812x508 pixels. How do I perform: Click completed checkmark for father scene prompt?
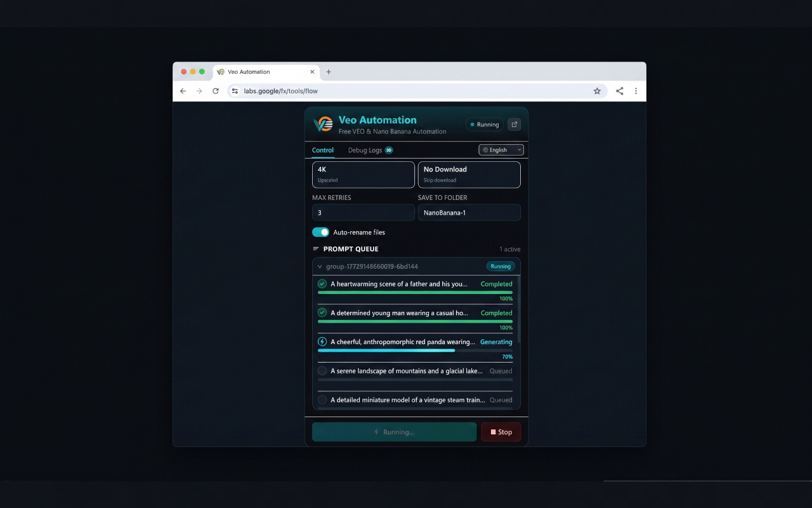tap(322, 284)
